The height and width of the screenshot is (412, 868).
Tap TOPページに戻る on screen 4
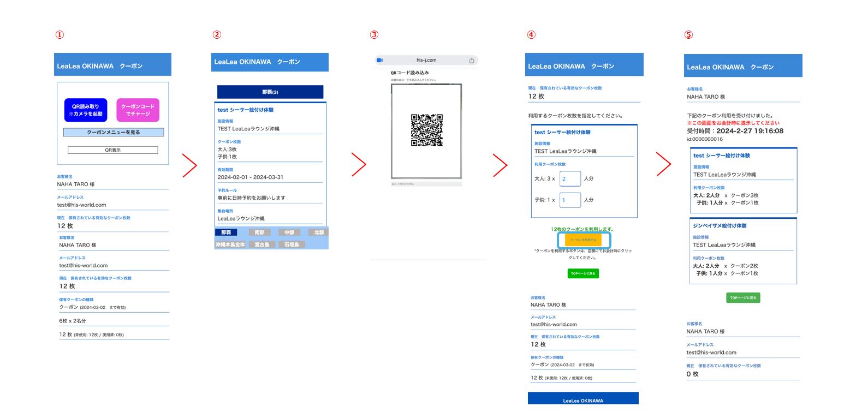[583, 273]
